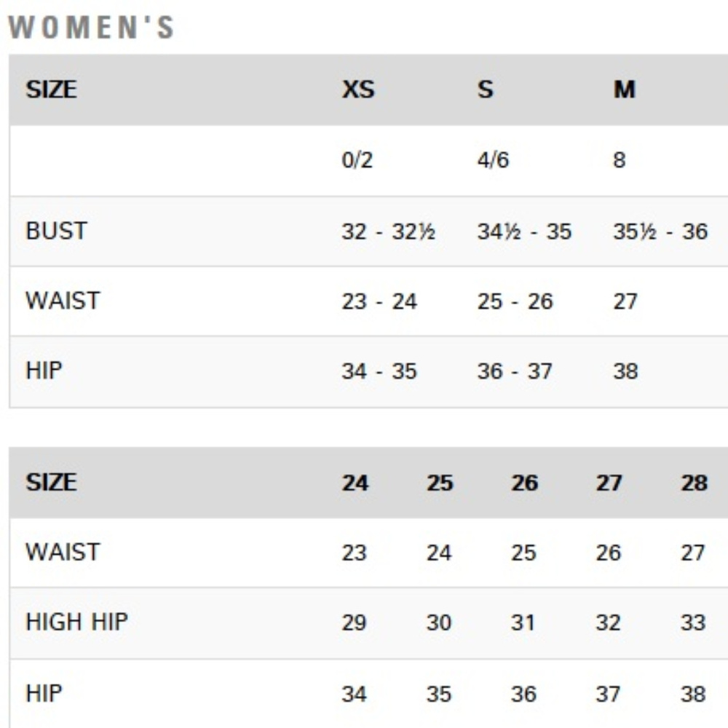The image size is (728, 728).
Task: Click hip measurement 34 - 35
Action: tap(379, 371)
